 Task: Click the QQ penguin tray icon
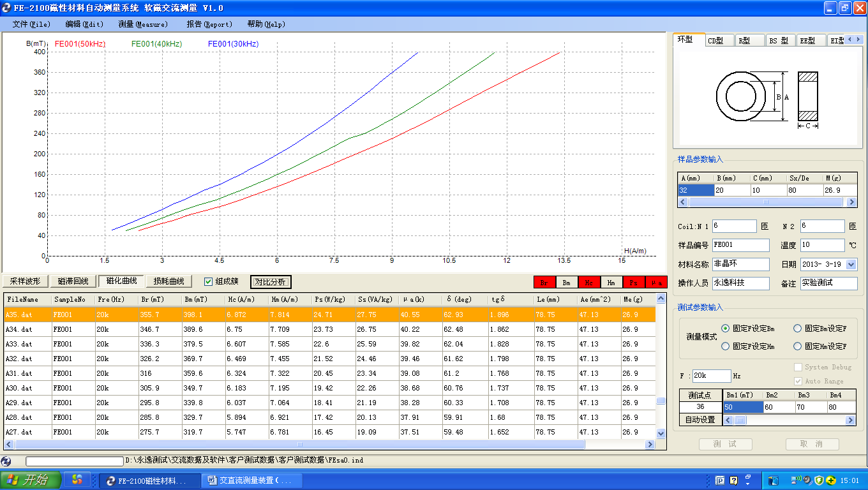click(774, 480)
